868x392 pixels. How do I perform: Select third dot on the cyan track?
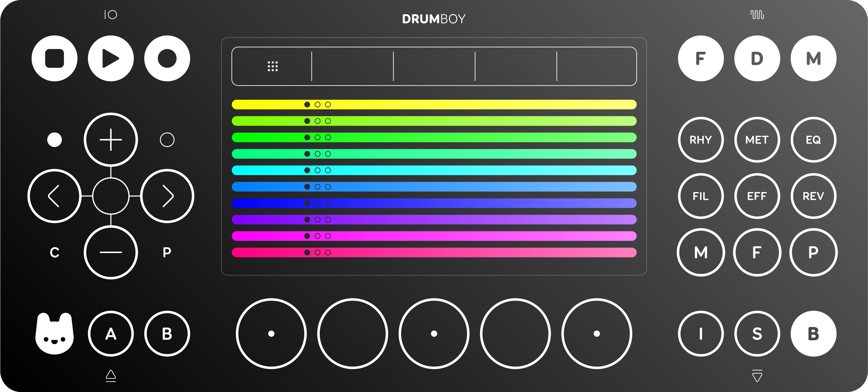click(328, 170)
